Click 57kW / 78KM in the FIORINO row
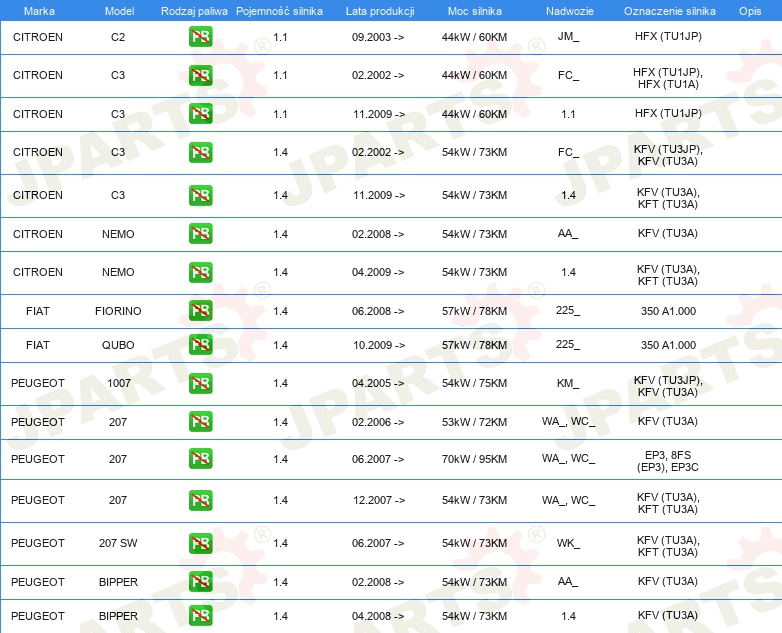The height and width of the screenshot is (633, 782). pos(474,311)
